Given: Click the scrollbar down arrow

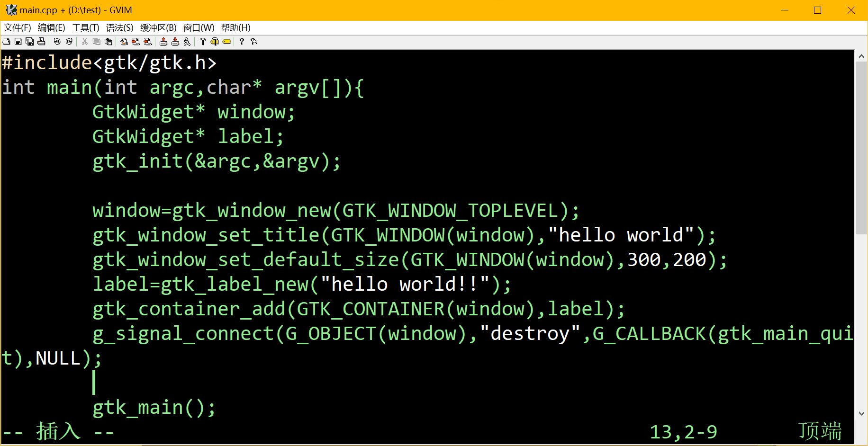Looking at the screenshot, I should 861,413.
